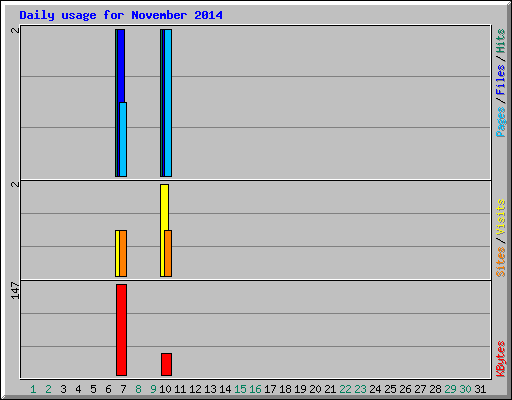512x400 pixels.
Task: Select the orange Sites bar for day 10
Action: [x=168, y=253]
